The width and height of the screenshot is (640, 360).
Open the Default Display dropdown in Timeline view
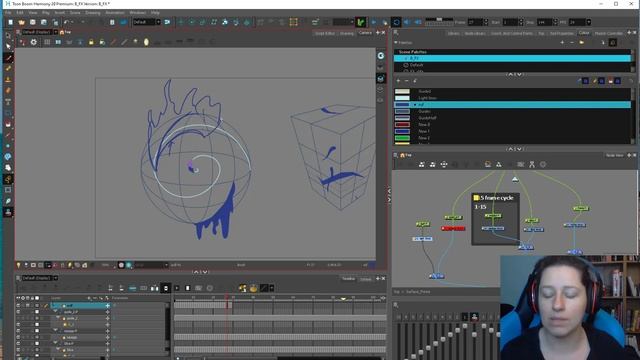coord(56,278)
